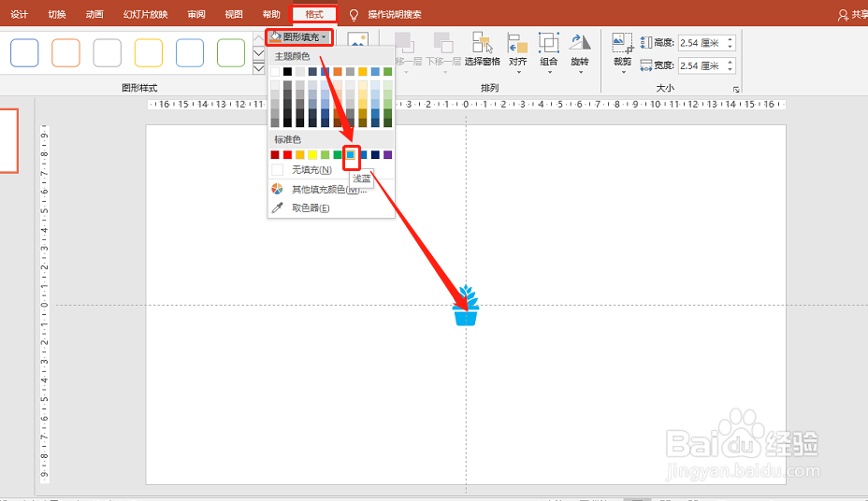Open the 设计 Design tab

(x=20, y=14)
